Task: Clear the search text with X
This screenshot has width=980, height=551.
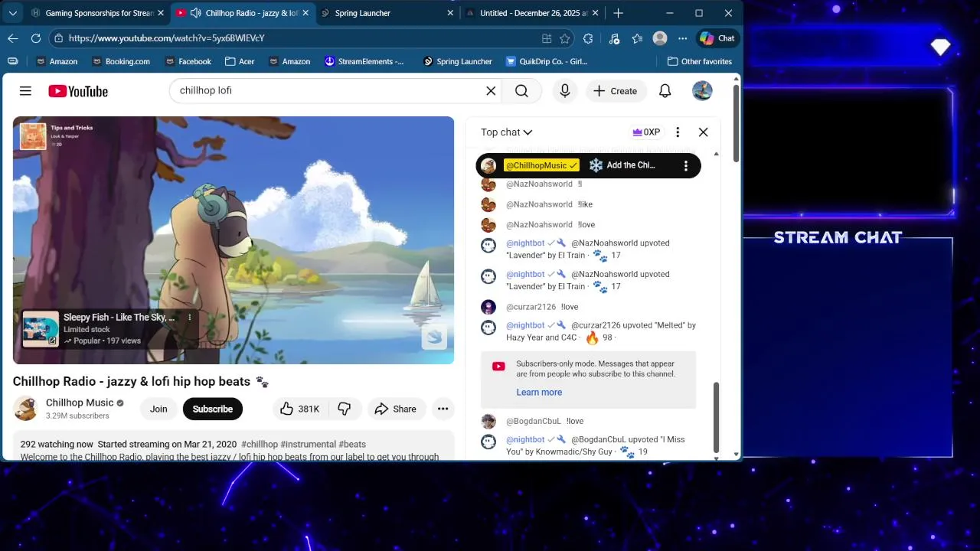Action: (x=491, y=91)
